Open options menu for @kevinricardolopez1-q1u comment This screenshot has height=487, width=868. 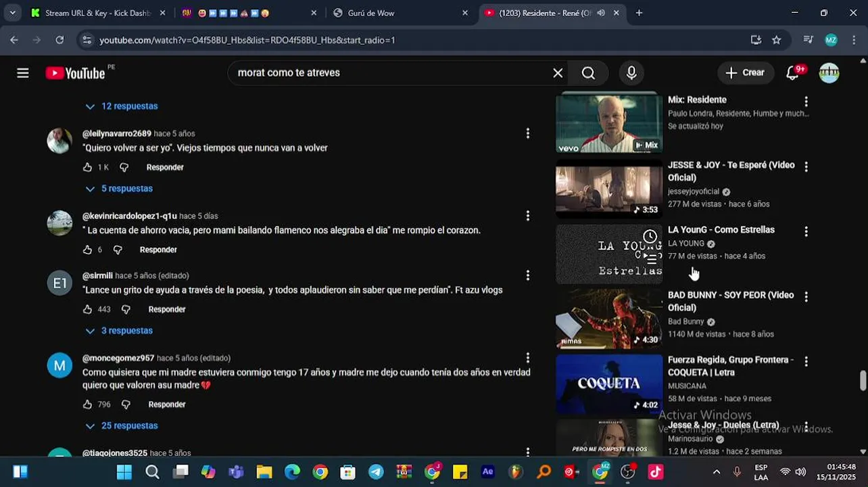[528, 216]
